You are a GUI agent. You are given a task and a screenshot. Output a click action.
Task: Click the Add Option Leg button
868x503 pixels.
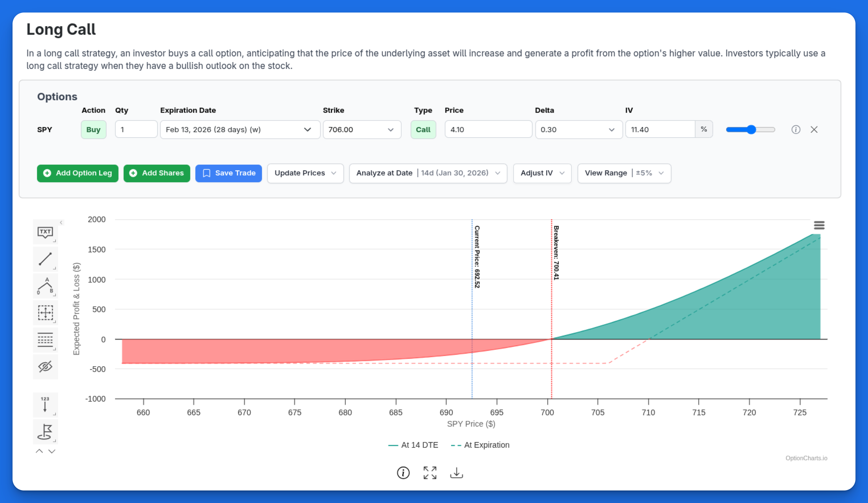(77, 173)
